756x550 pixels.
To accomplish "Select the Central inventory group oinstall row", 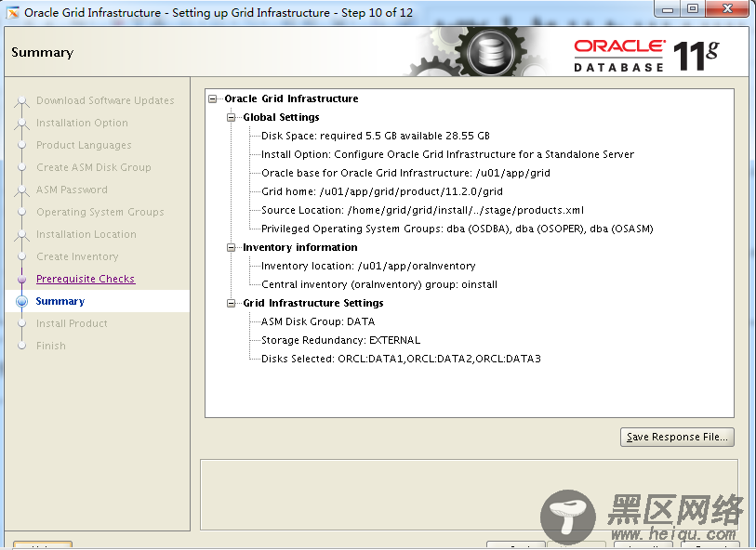I will [x=379, y=284].
